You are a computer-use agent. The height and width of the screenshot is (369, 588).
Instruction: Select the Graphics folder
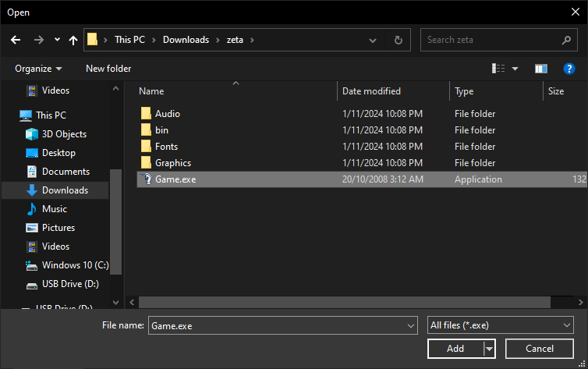point(172,163)
